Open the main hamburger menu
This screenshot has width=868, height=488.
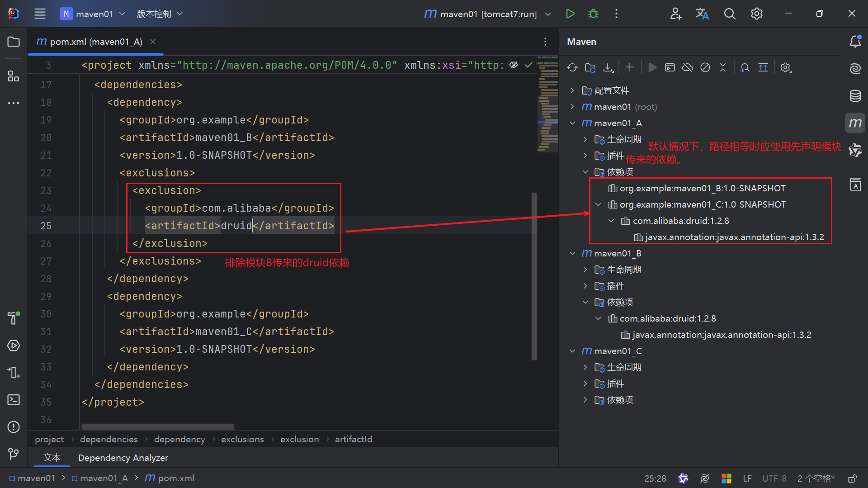pos(40,14)
